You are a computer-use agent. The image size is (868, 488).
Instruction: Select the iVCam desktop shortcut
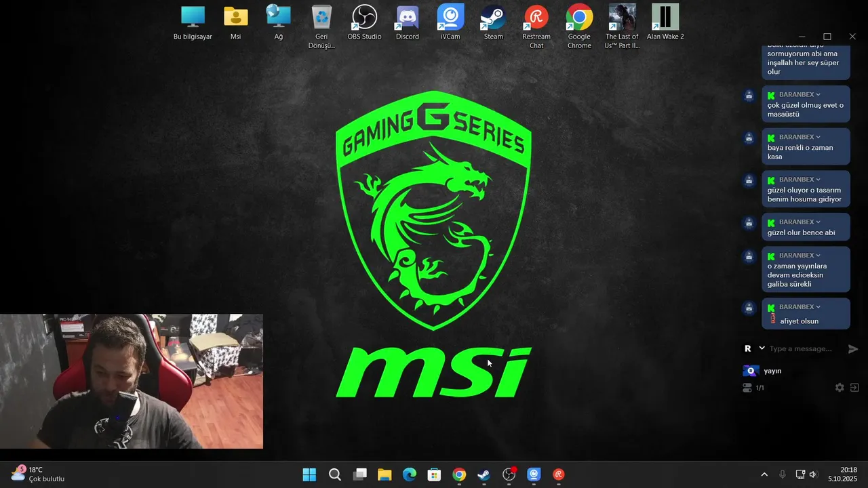click(450, 22)
